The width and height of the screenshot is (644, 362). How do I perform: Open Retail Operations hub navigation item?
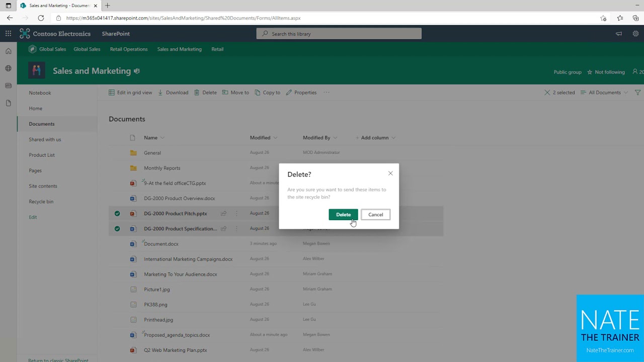coord(129,49)
